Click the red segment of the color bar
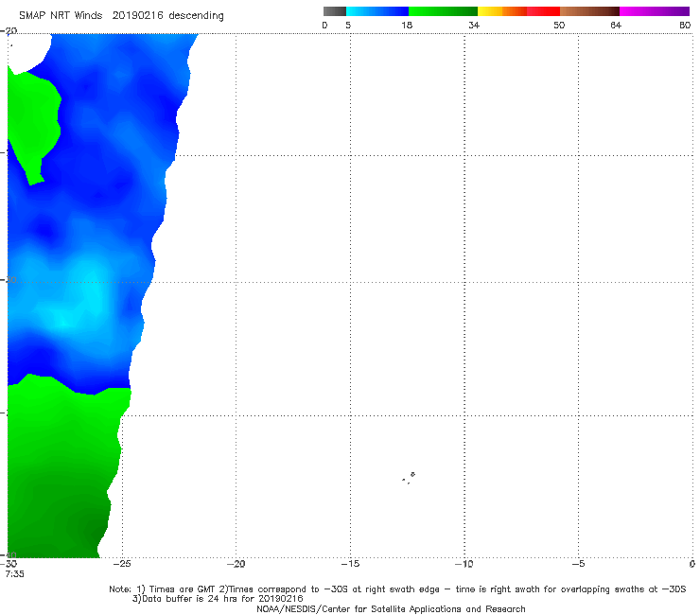This screenshot has height=615, width=700. (543, 11)
